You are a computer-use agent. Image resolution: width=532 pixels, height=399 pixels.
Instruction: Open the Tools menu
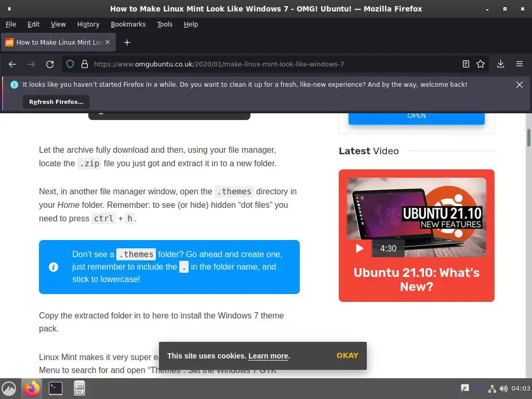165,24
